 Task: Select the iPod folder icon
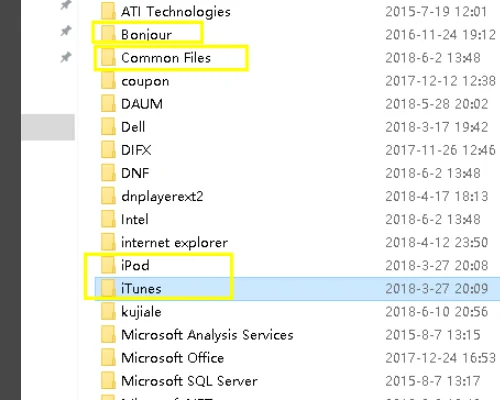click(x=108, y=265)
